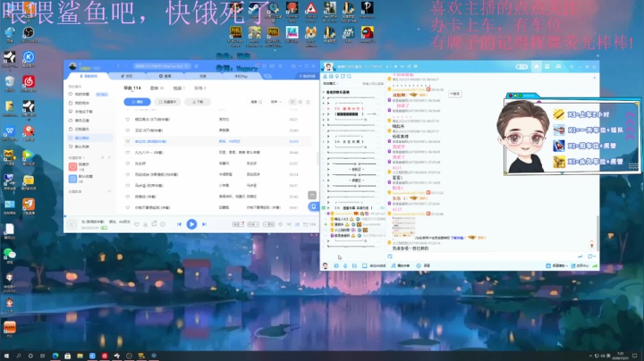Open the OBS Studio desktop shortcut

(29, 35)
